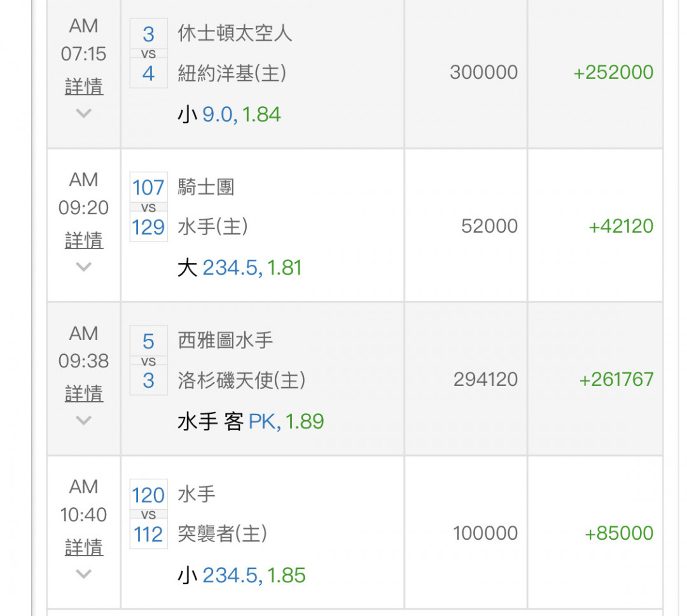This screenshot has width=687, height=616.
Task: Expand the chevron under the 07:15 game
Action: pyautogui.click(x=84, y=113)
